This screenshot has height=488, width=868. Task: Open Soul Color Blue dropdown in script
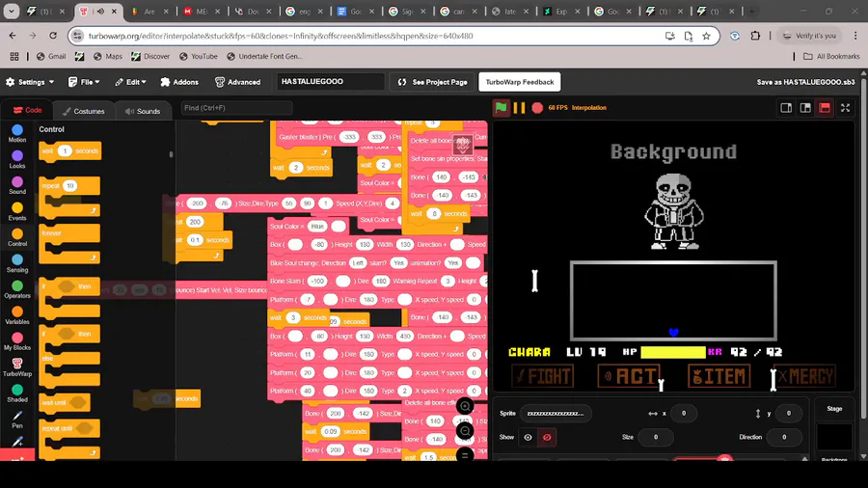click(x=317, y=227)
